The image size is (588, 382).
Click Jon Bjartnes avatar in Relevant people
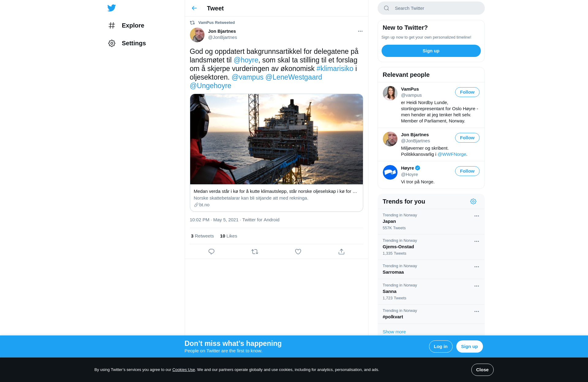coord(390,139)
